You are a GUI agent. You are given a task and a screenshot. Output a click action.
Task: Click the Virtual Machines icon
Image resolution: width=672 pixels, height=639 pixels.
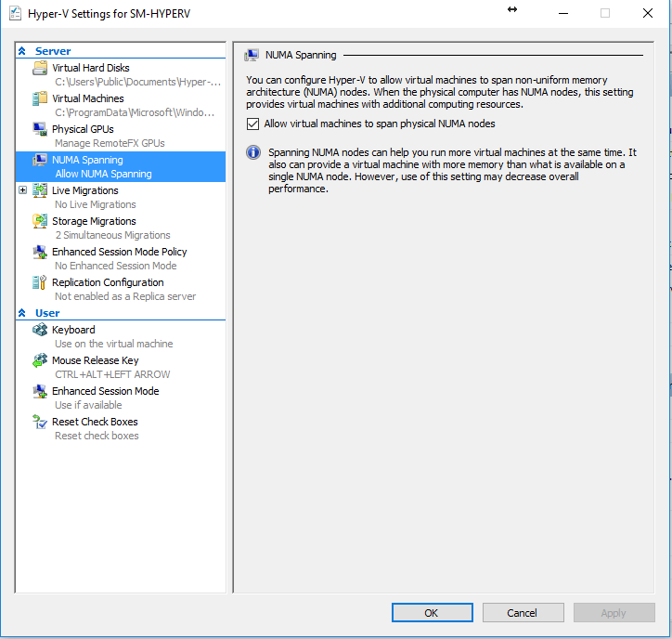click(x=40, y=98)
